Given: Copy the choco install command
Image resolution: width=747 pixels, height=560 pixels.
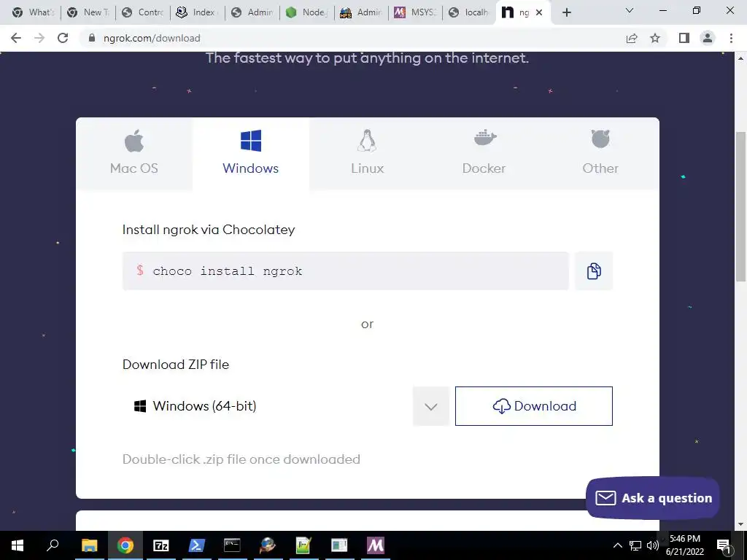Looking at the screenshot, I should [x=594, y=271].
